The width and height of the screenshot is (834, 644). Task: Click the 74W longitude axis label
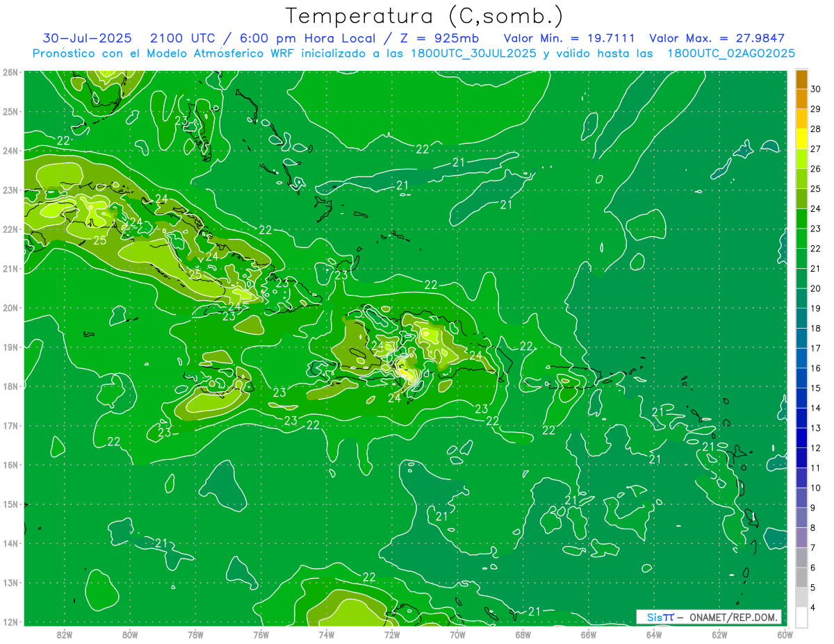327,634
